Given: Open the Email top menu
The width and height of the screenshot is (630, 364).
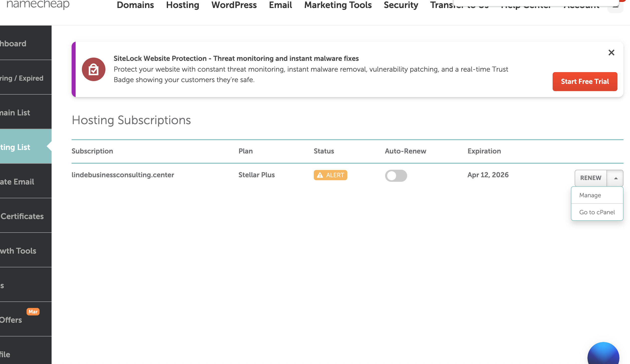Looking at the screenshot, I should click(x=280, y=5).
